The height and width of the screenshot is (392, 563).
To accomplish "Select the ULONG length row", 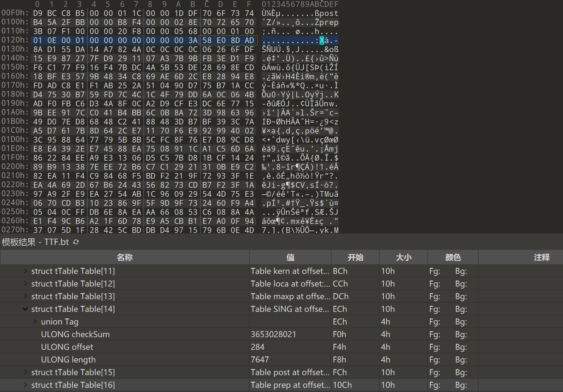I will pyautogui.click(x=281, y=359).
